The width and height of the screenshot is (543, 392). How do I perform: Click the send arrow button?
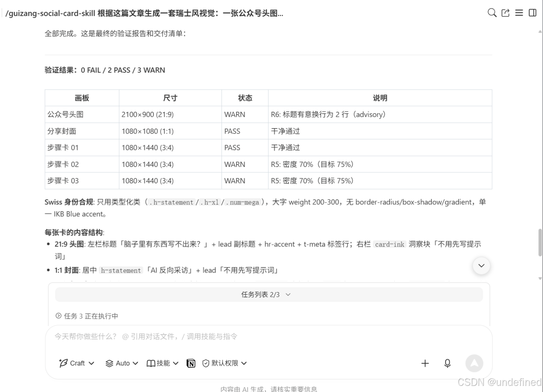[474, 363]
